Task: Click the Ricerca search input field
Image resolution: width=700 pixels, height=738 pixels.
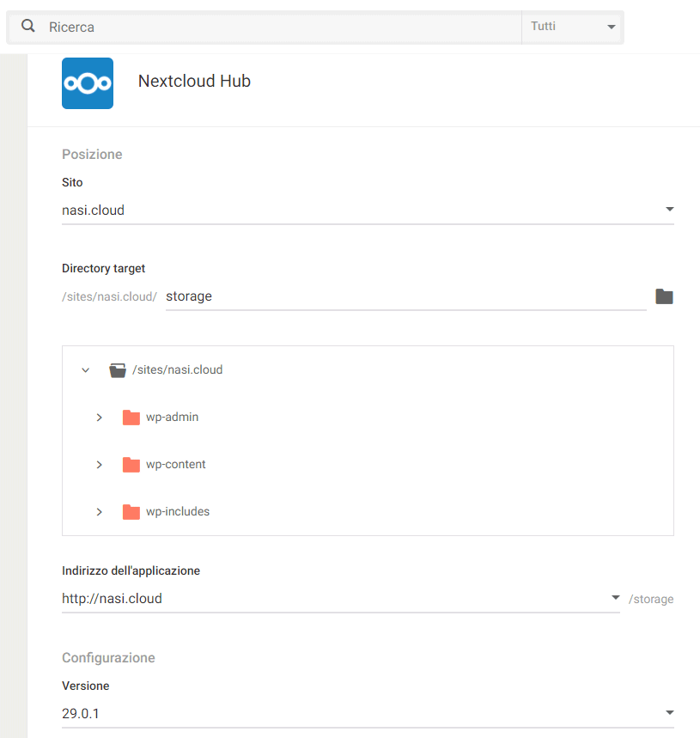Action: [x=275, y=27]
